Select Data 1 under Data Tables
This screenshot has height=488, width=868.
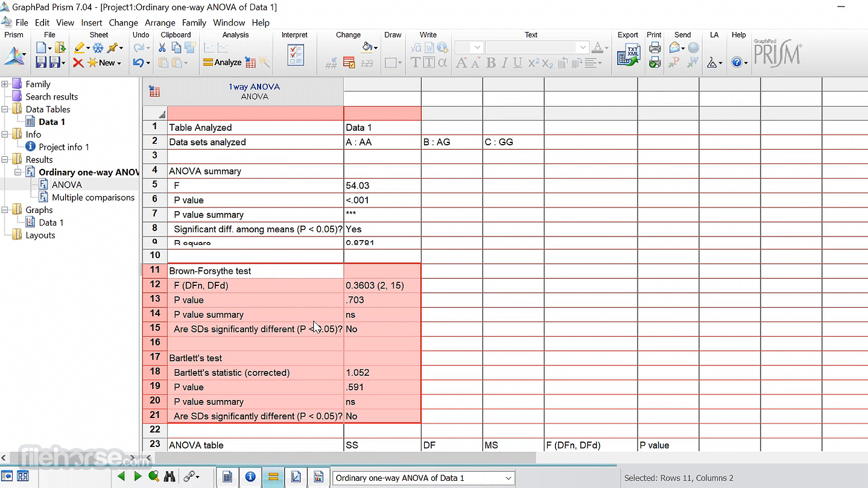click(52, 122)
